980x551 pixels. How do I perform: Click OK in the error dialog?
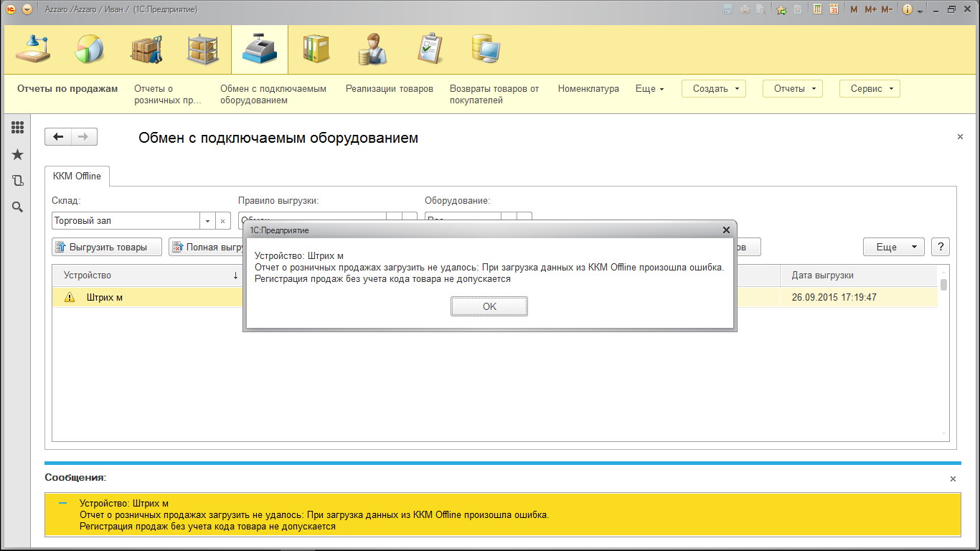pos(489,306)
